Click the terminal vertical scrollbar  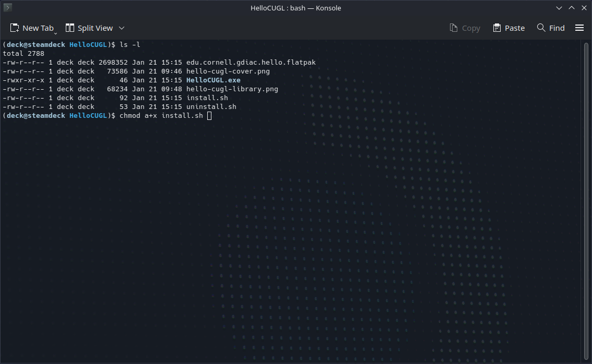pyautogui.click(x=586, y=198)
